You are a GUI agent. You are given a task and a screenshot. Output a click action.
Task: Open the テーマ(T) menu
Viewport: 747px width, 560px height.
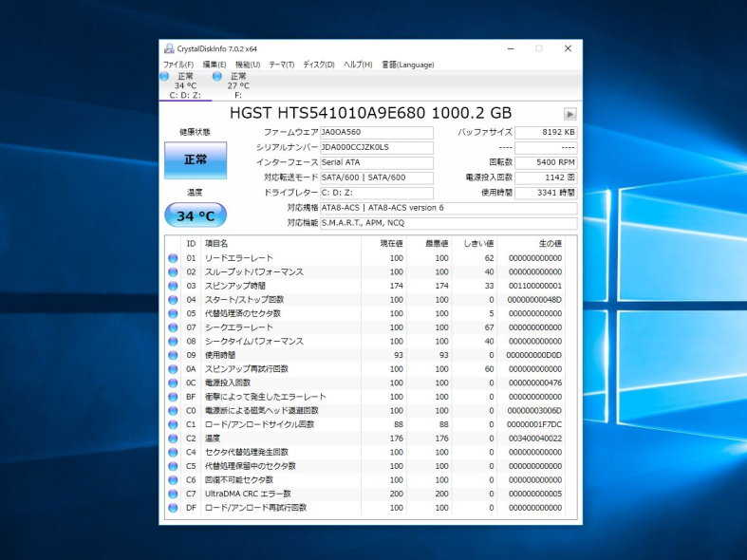point(282,65)
